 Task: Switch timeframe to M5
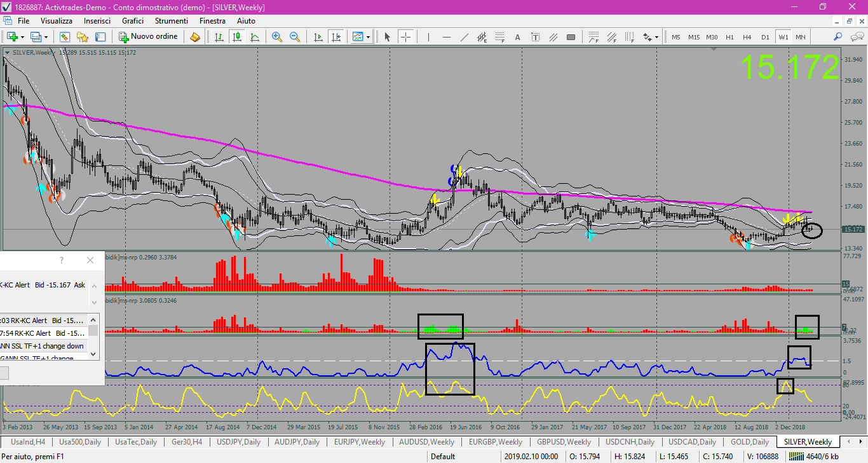click(676, 37)
